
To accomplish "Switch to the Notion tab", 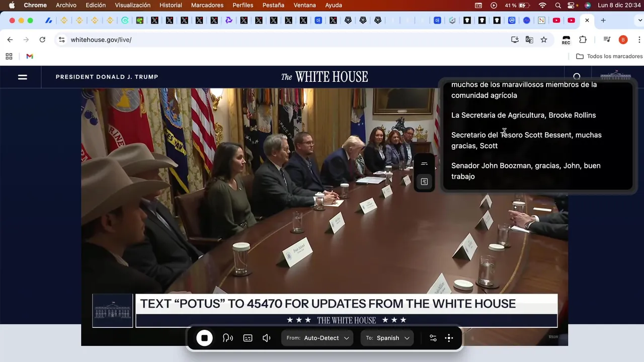I will (x=541, y=21).
